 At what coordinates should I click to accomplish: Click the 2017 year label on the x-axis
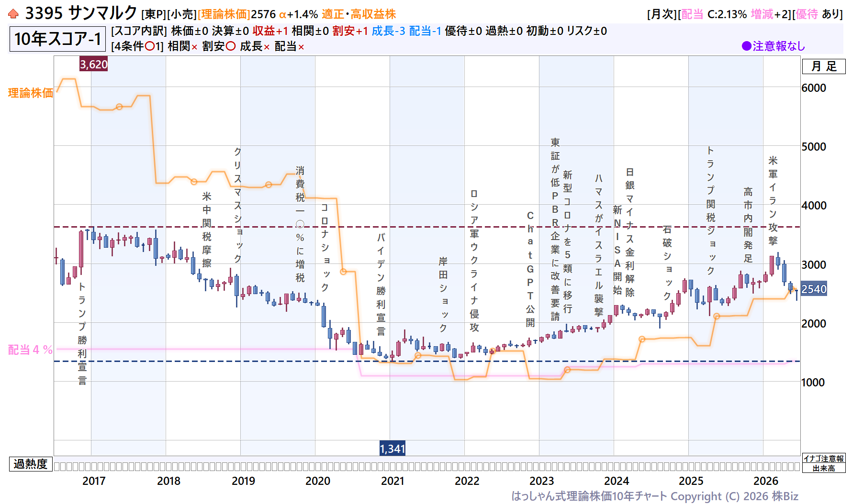(94, 481)
